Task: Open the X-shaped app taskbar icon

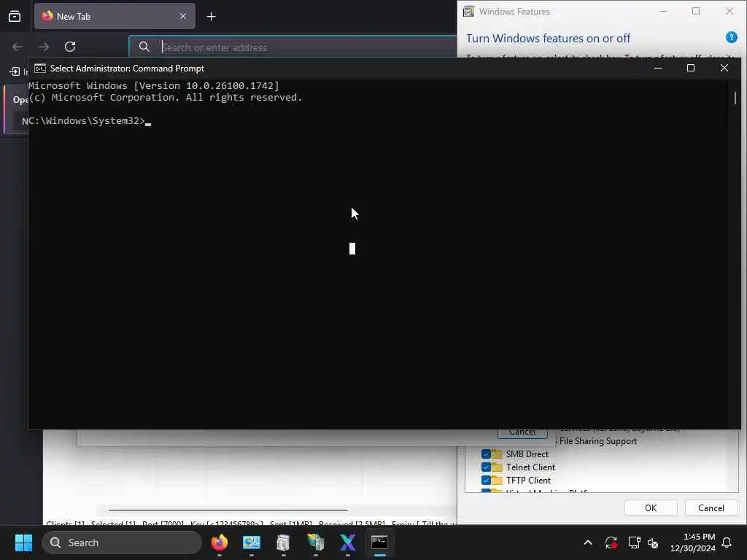Action: [348, 542]
